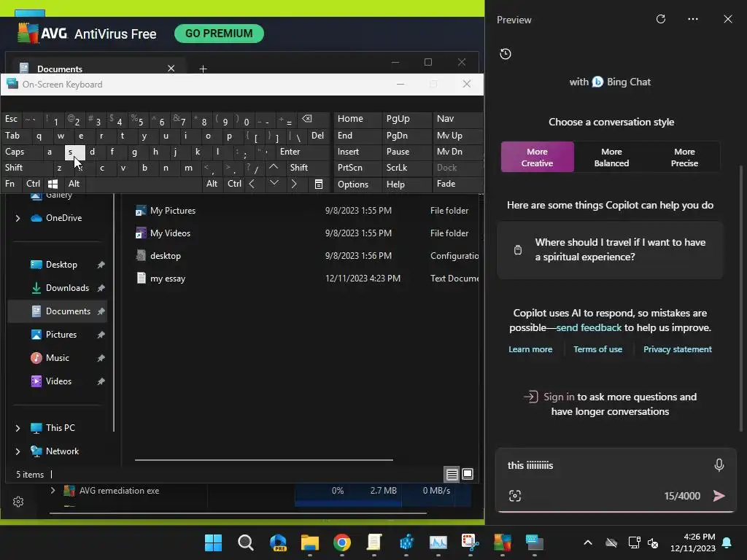Click the down arrow key on keyboard
Image resolution: width=747 pixels, height=560 pixels.
274,183
